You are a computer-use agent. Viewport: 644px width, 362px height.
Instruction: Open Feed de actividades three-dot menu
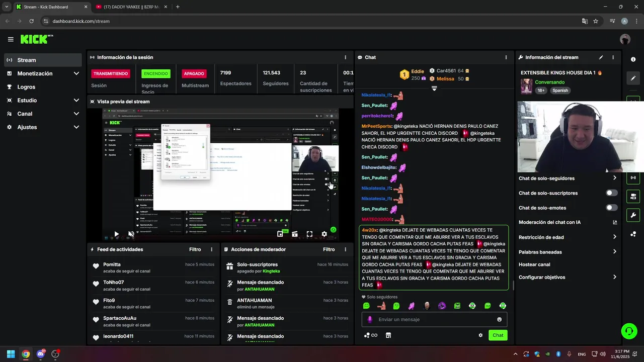click(x=211, y=249)
